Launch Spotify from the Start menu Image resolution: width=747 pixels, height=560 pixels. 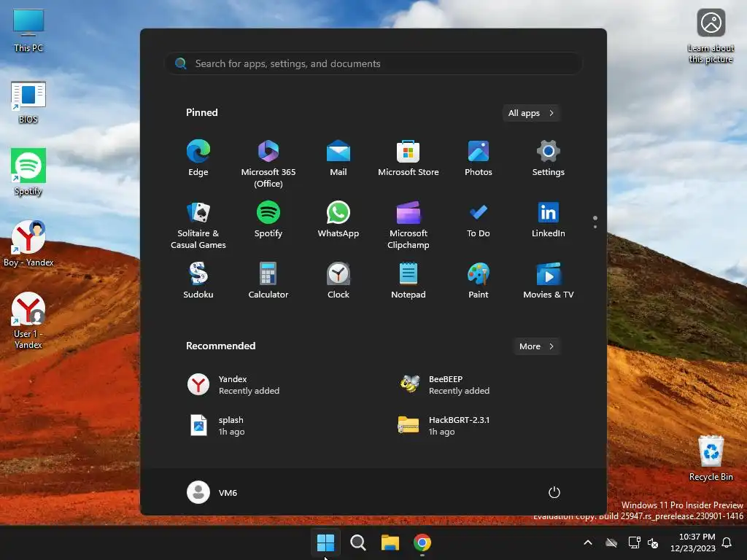(x=268, y=219)
